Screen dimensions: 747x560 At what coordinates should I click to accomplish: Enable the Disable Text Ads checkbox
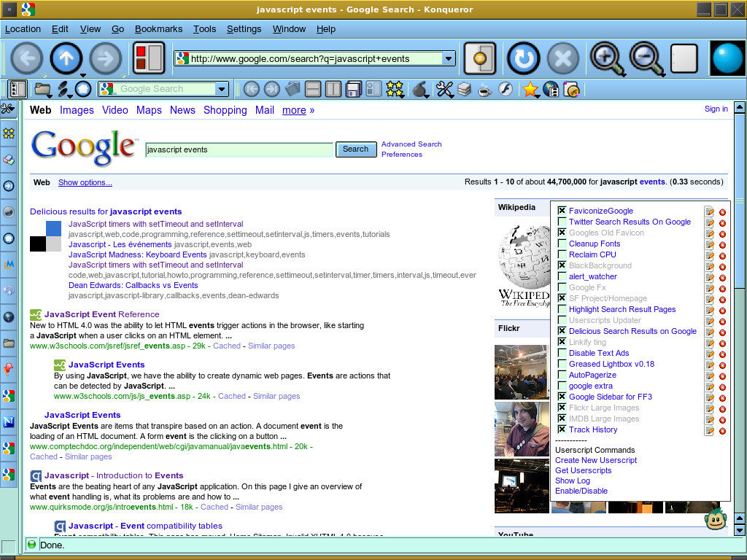click(x=562, y=353)
